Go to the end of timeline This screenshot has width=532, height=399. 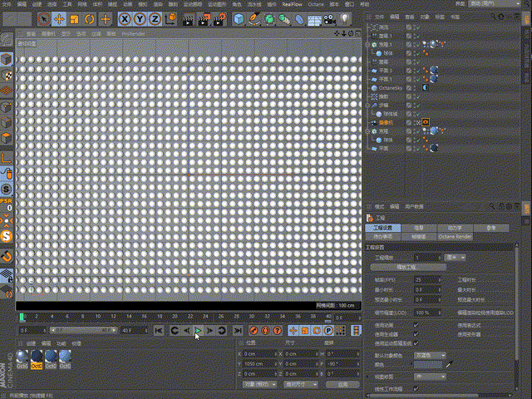[238, 331]
